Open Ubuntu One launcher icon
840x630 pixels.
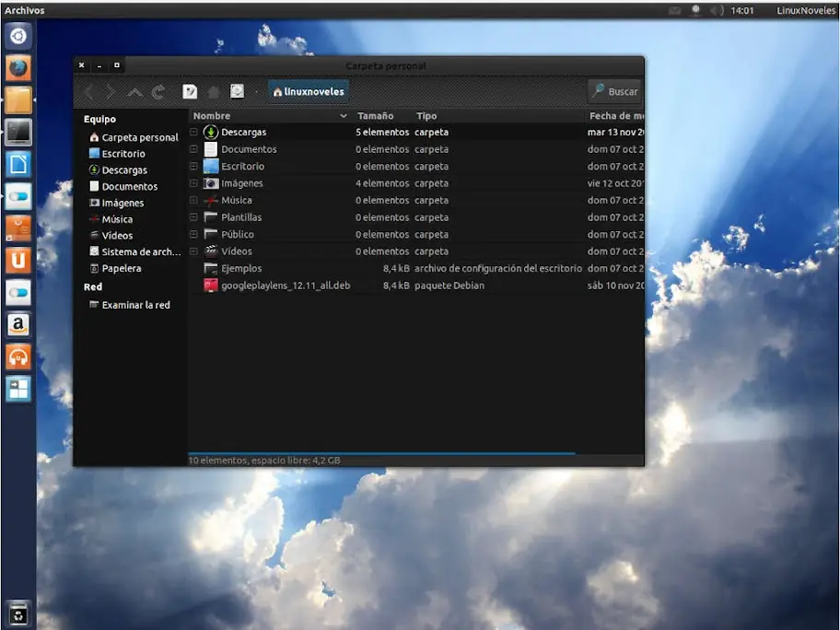18,261
